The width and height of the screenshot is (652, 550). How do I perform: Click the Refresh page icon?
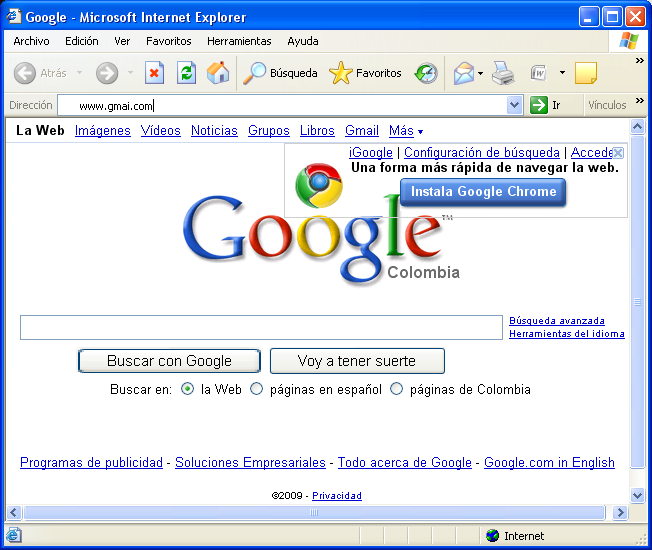[x=186, y=73]
